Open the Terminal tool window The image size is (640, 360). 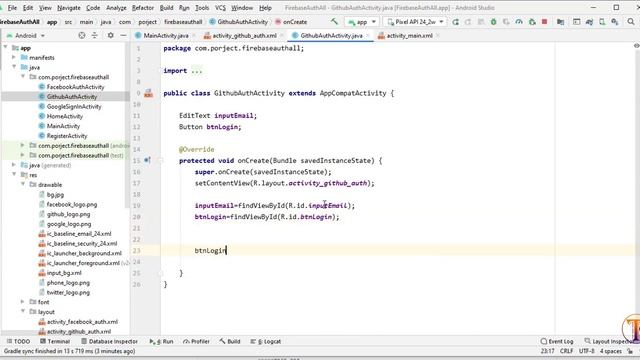[55, 342]
